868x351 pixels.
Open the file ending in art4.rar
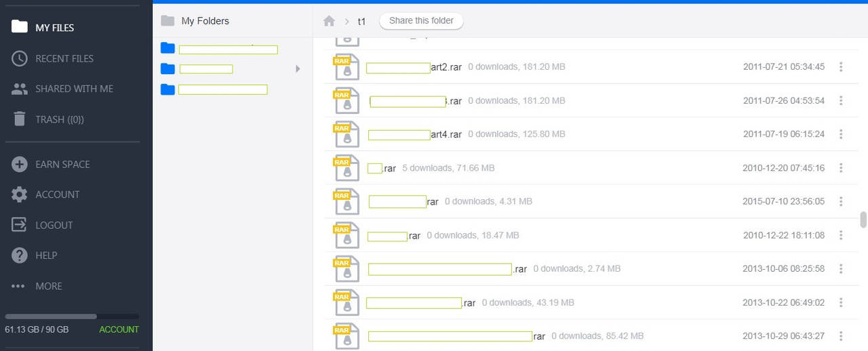(x=415, y=134)
